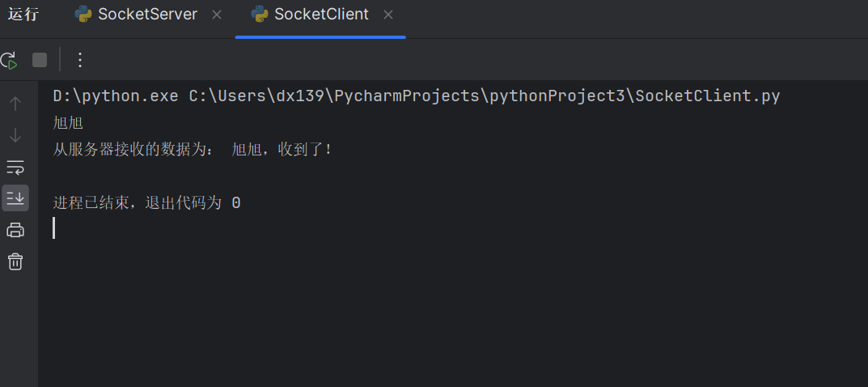Image resolution: width=868 pixels, height=387 pixels.
Task: Click the SocketClient.py path in command line
Action: click(x=708, y=96)
